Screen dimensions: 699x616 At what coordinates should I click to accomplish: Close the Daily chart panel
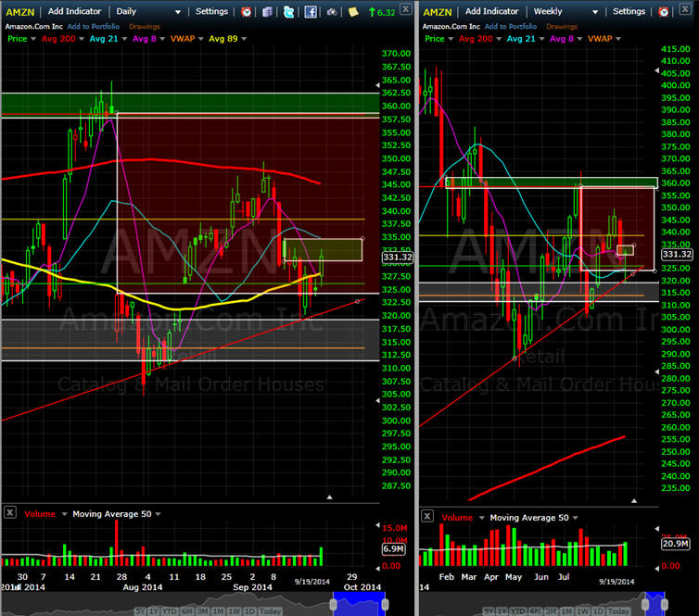(406, 9)
